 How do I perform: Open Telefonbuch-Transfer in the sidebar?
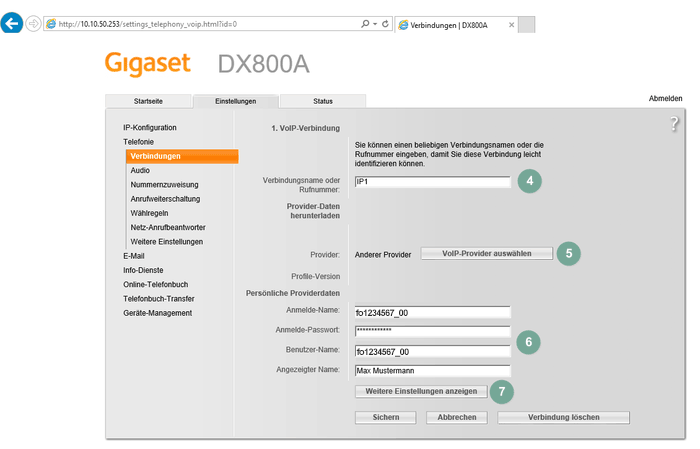click(159, 299)
